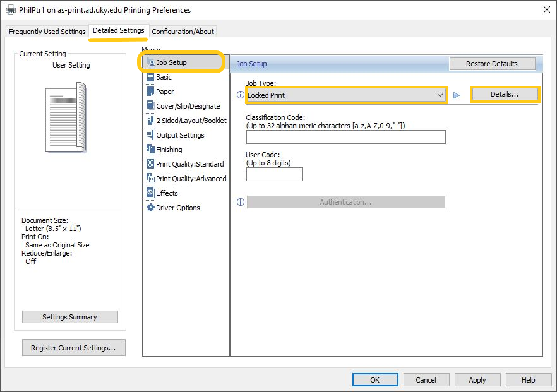Open the Job Type Locked Print dropdown

pos(346,95)
